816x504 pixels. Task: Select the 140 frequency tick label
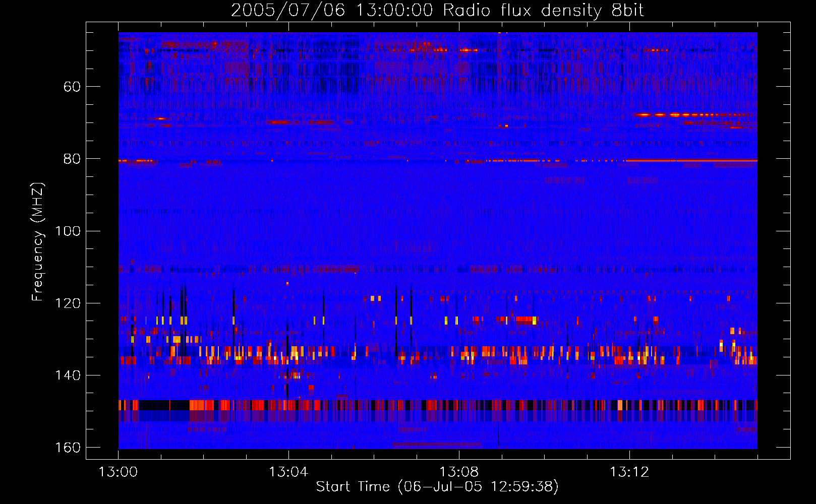point(68,375)
